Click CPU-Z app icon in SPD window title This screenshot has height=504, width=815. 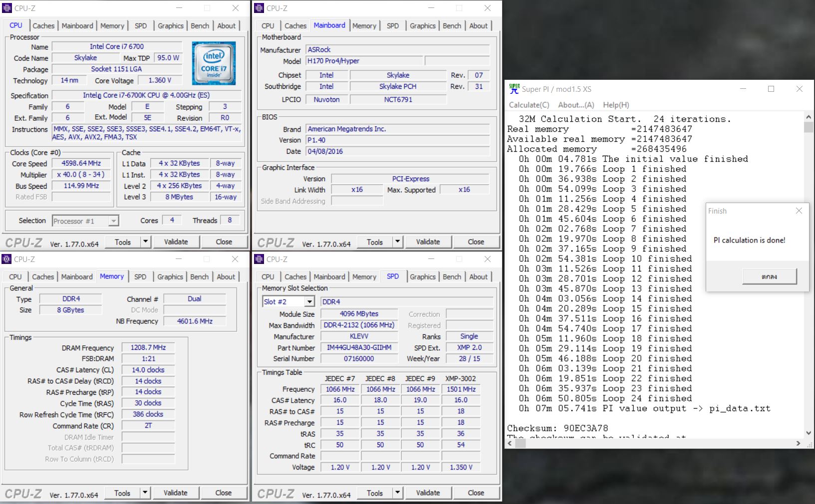coord(259,259)
